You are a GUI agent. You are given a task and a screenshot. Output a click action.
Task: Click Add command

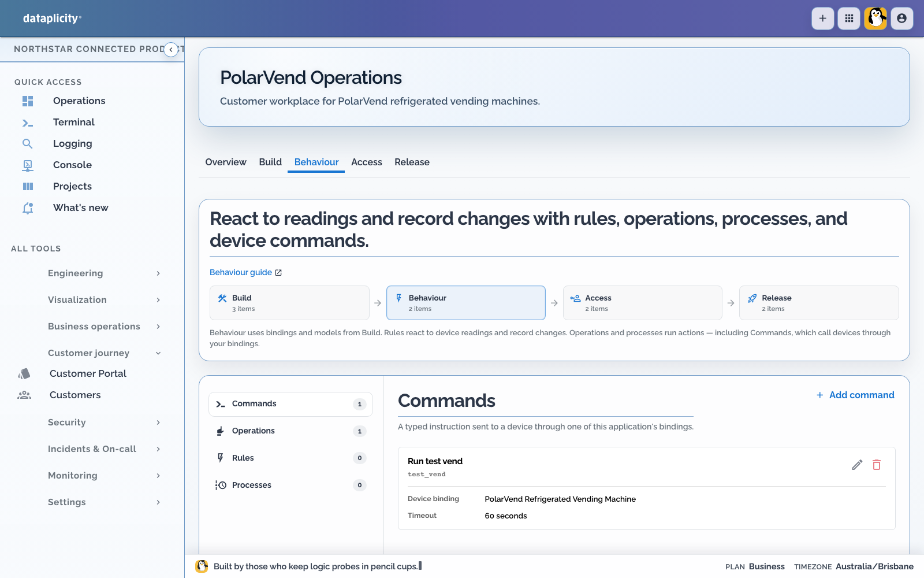(x=855, y=395)
